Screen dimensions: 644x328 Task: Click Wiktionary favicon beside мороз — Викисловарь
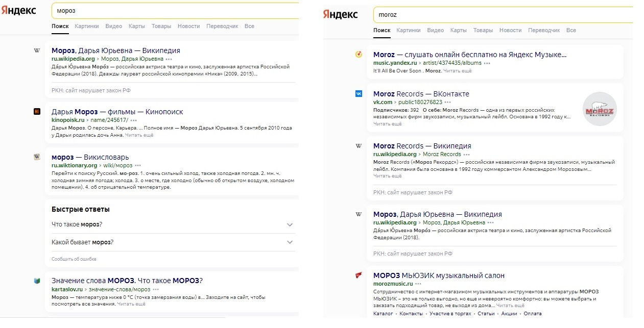[37, 157]
